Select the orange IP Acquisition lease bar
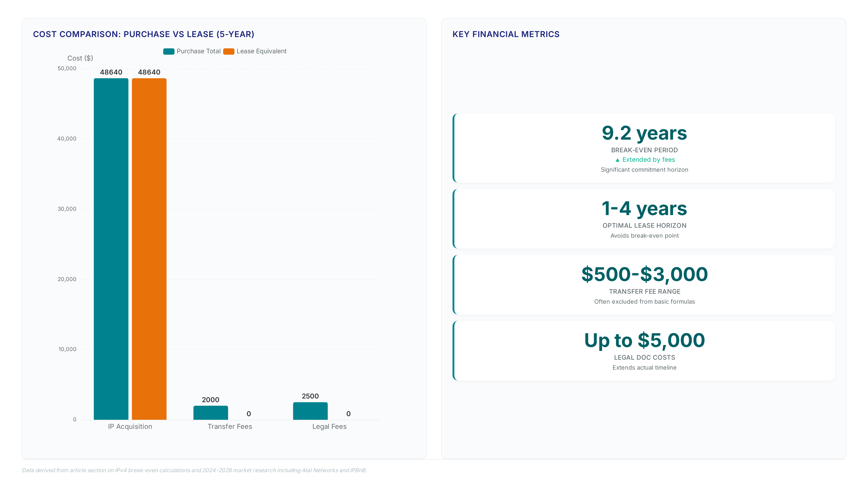 pos(149,249)
